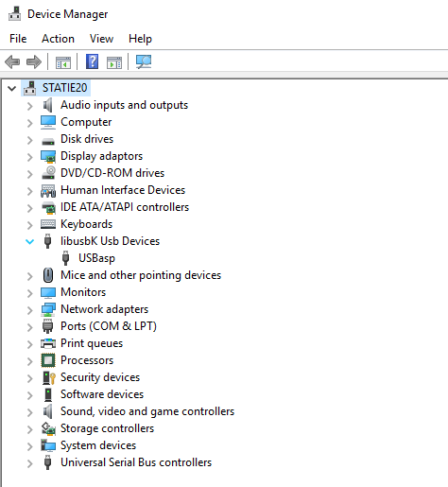Open the File menu
This screenshot has width=448, height=487.
18,39
